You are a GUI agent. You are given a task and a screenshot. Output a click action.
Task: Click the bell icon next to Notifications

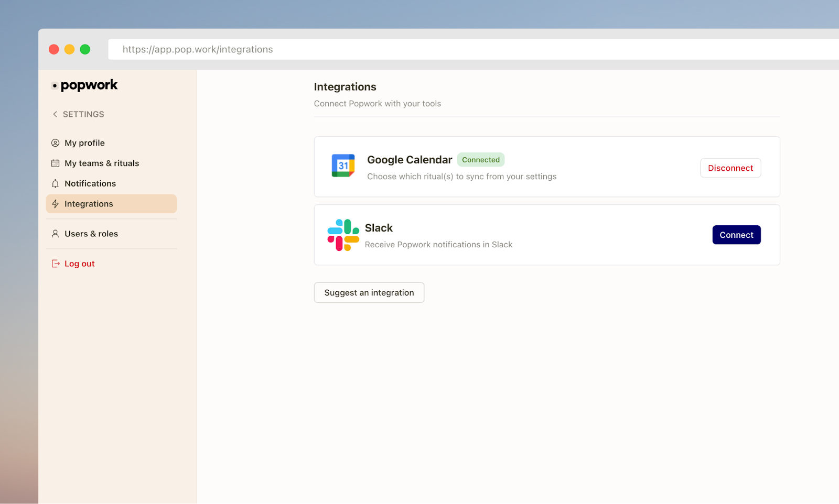click(x=55, y=183)
